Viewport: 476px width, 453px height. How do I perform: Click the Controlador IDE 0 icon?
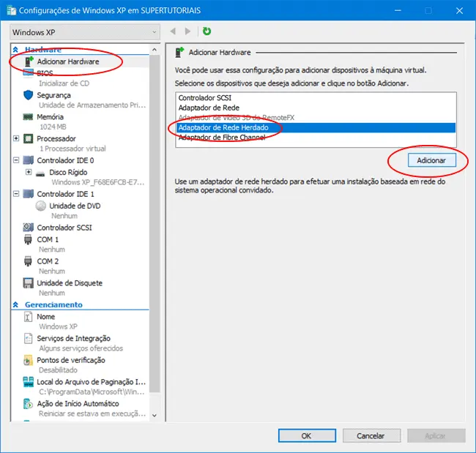(29, 160)
